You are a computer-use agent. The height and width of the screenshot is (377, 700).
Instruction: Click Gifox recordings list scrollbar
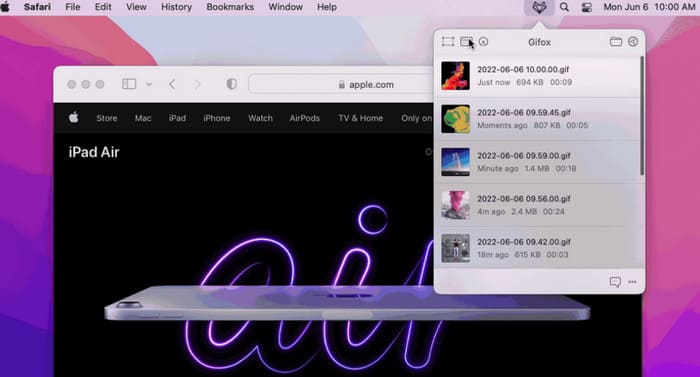[x=642, y=116]
